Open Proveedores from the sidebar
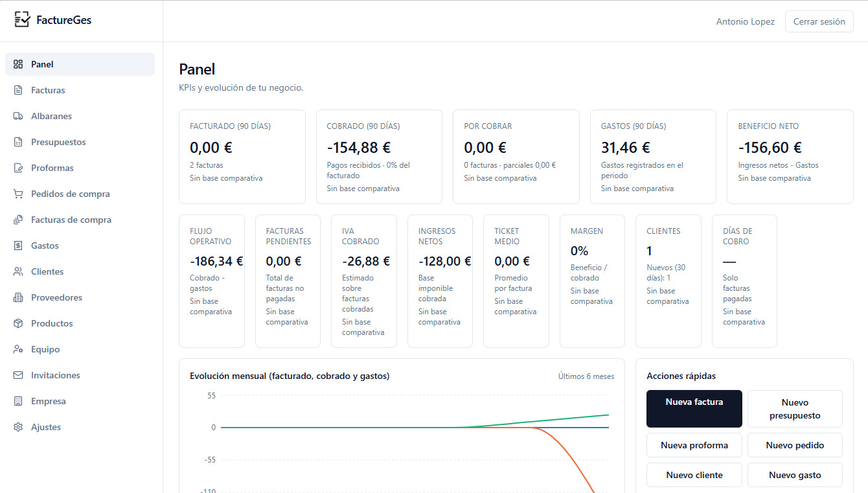The width and height of the screenshot is (868, 493). coord(80,297)
